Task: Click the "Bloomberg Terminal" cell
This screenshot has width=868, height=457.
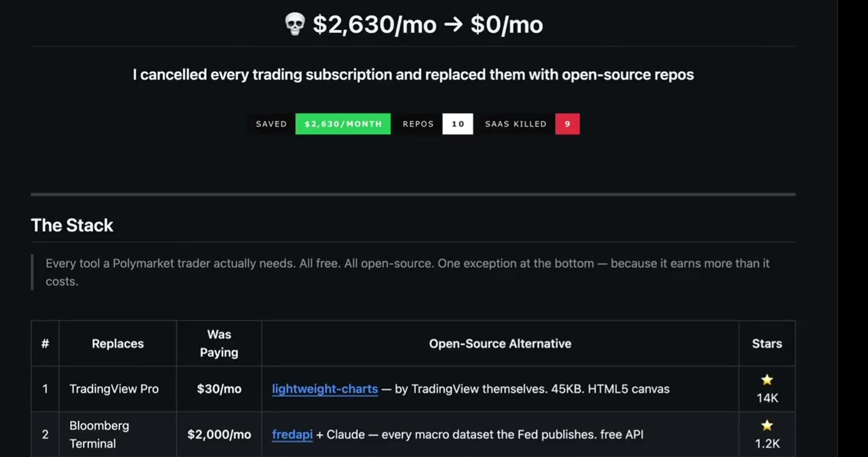Action: 118,434
